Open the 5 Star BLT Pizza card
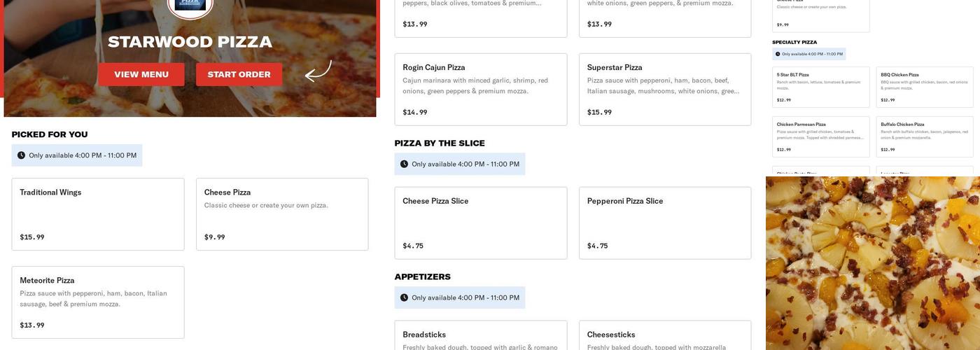Image resolution: width=980 pixels, height=350 pixels. tap(821, 87)
